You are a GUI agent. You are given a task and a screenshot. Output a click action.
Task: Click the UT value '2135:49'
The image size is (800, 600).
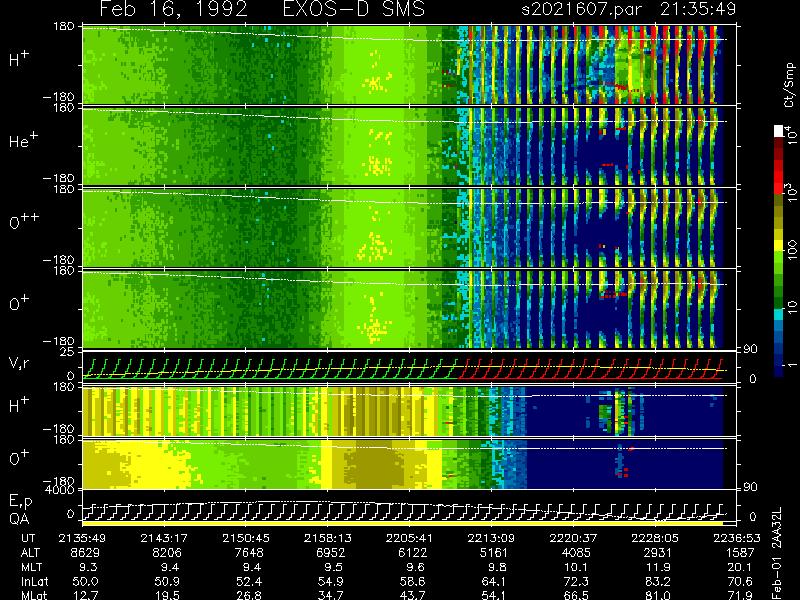pos(82,538)
